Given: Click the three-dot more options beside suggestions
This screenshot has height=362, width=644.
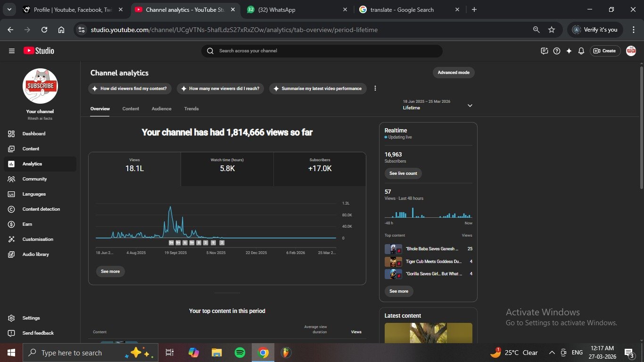Looking at the screenshot, I should [375, 89].
